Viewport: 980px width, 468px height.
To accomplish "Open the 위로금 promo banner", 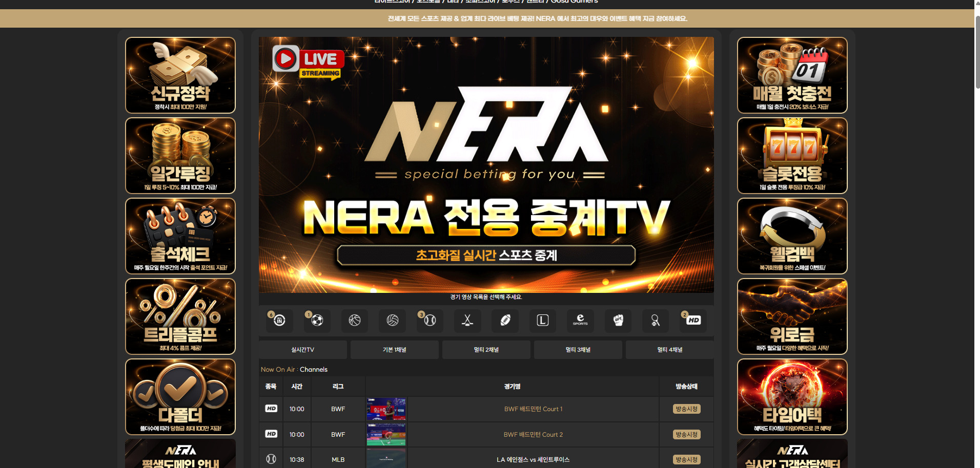I will 792,316.
